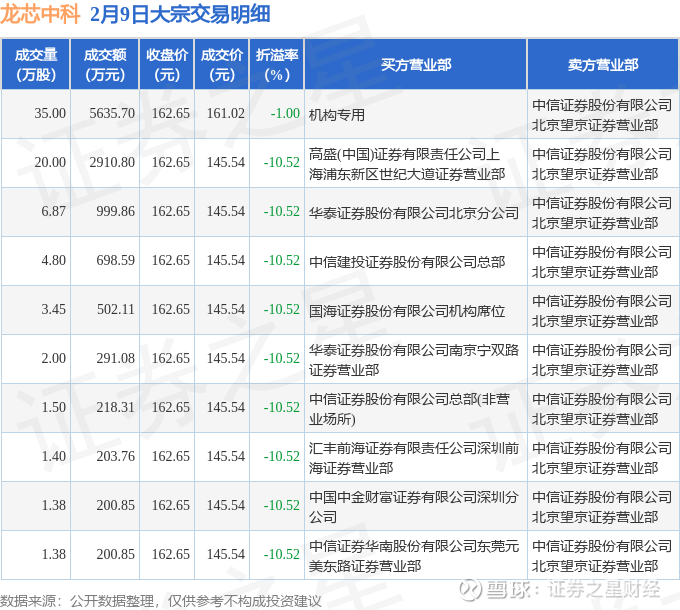The width and height of the screenshot is (680, 610).
Task: Click buyer 华泰证券 南京宁双路证券营业部
Action: tap(414, 360)
